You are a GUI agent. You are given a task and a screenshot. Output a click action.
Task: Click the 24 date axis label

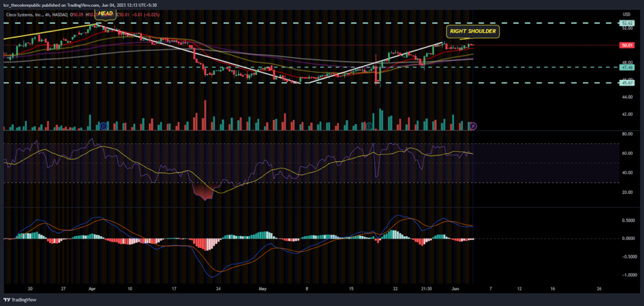coord(217,289)
